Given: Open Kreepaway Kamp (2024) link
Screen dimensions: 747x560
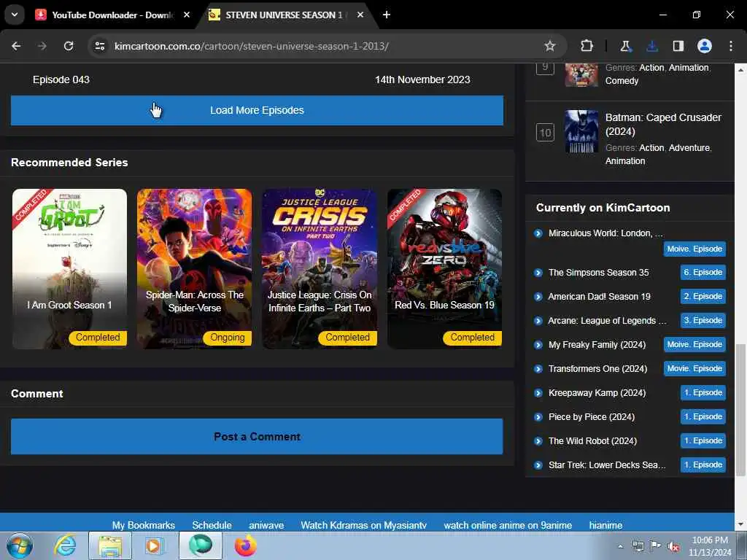Looking at the screenshot, I should 597,393.
